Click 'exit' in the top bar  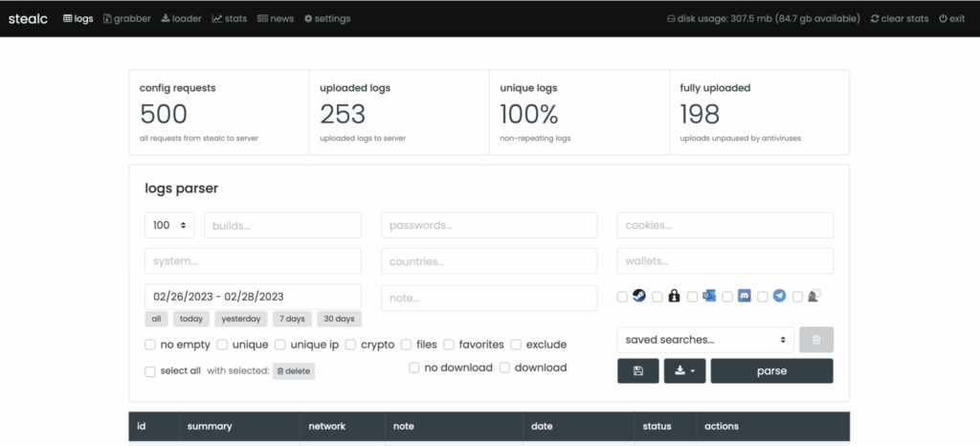[x=952, y=19]
